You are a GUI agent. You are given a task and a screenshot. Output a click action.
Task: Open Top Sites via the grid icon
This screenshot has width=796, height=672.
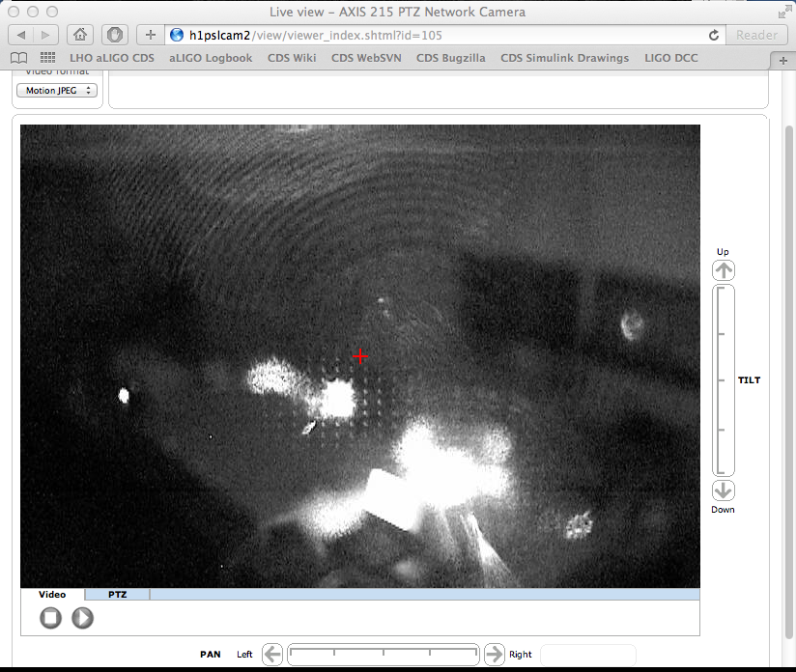[47, 58]
